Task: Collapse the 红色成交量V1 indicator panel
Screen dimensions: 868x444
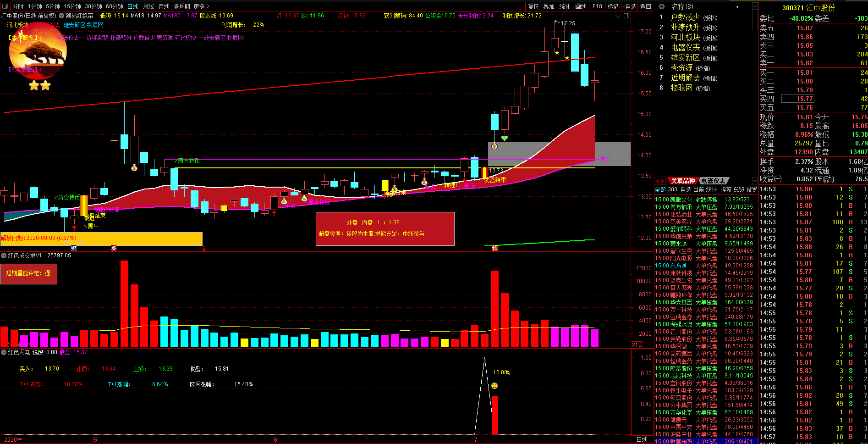Action: tap(4, 255)
